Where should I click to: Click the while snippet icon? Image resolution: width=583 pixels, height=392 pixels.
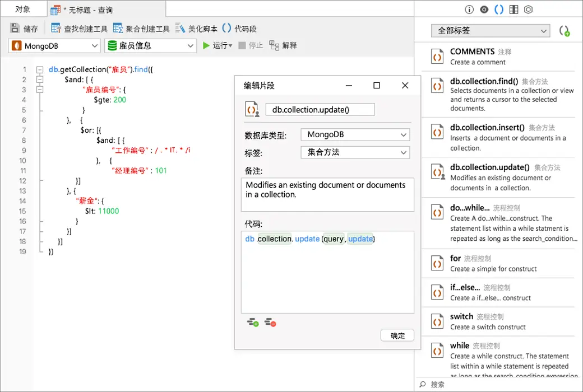pyautogui.click(x=437, y=351)
